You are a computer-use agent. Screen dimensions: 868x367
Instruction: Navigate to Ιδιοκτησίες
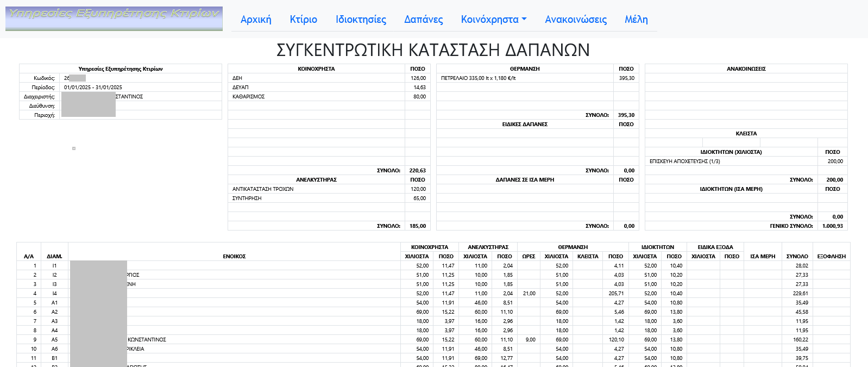(x=361, y=20)
